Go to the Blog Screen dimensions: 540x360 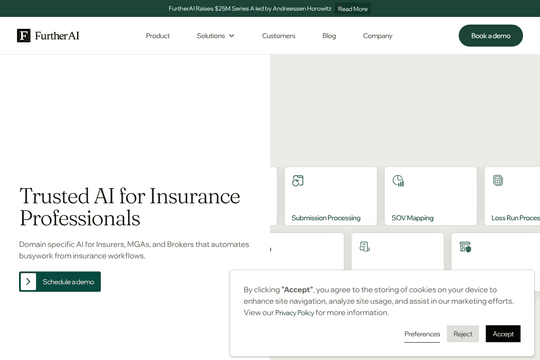point(329,36)
